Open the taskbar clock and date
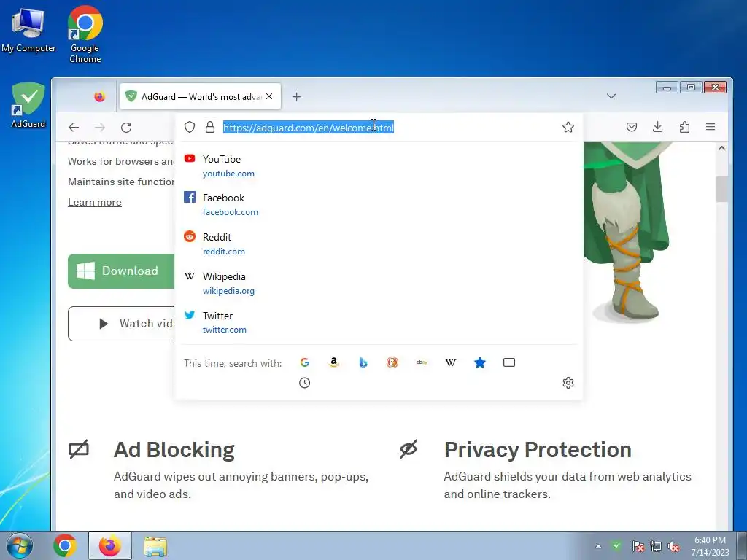 pos(710,546)
